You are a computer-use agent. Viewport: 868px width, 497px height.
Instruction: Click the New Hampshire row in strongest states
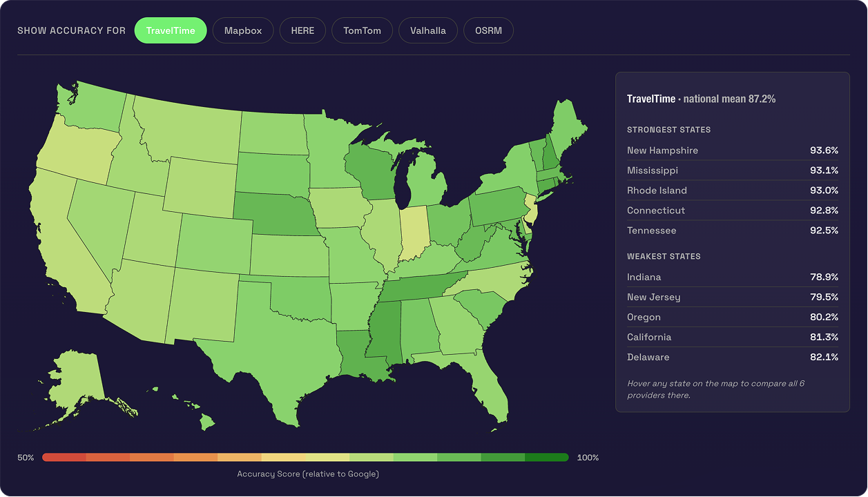[x=733, y=150]
